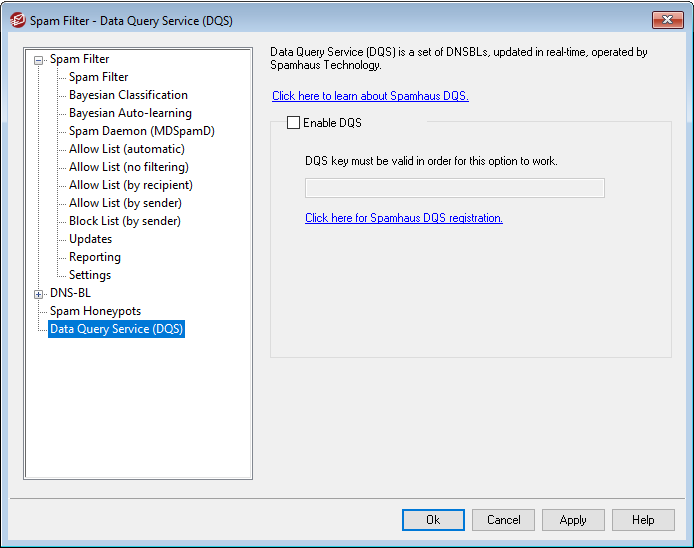Click the learn about Spamhaus DQS link
The height and width of the screenshot is (548, 694).
tap(370, 96)
